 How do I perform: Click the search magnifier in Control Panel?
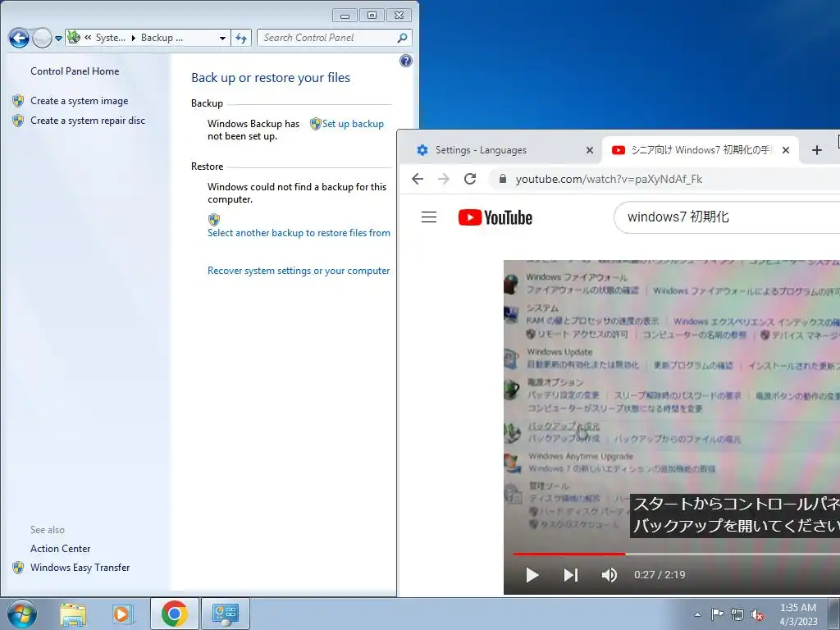(402, 38)
